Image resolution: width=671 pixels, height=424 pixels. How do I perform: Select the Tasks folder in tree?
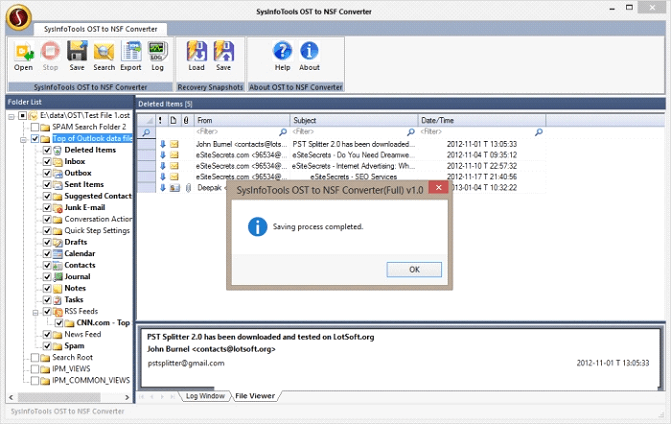click(74, 300)
